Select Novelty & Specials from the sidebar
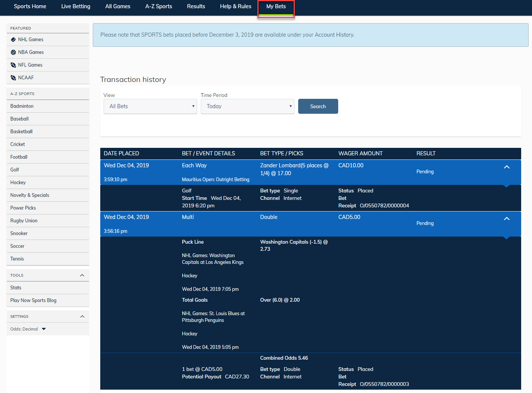Screen dimensions: 532x393 click(30, 195)
